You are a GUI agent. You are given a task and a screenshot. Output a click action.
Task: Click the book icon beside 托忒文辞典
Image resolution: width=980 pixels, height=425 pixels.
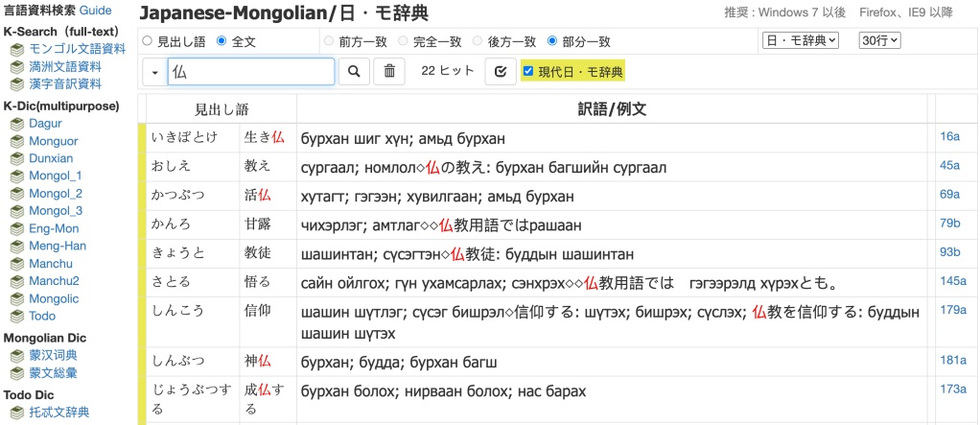coord(16,413)
